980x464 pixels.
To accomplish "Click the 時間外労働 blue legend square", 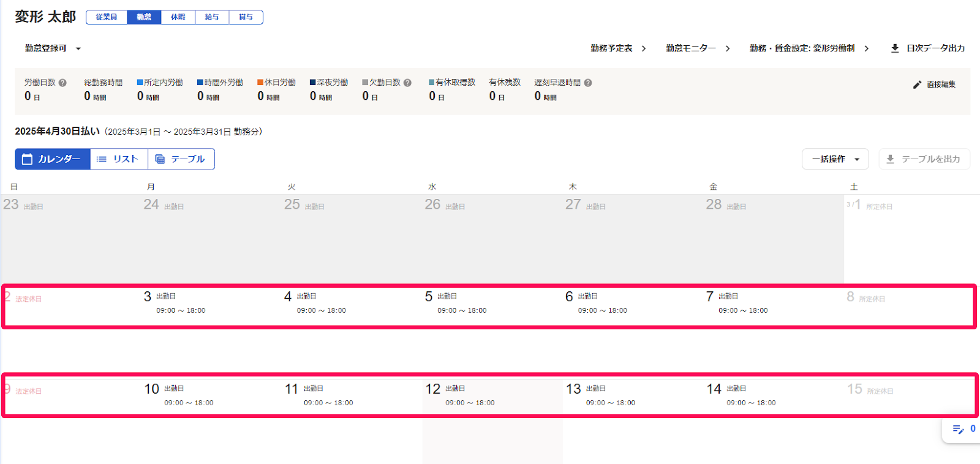I will (x=200, y=83).
